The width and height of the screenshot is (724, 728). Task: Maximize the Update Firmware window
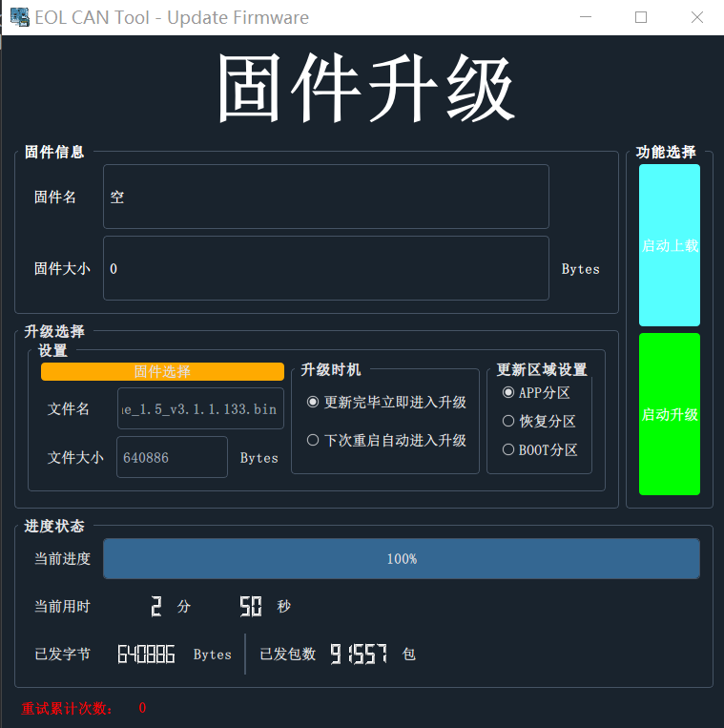(641, 17)
